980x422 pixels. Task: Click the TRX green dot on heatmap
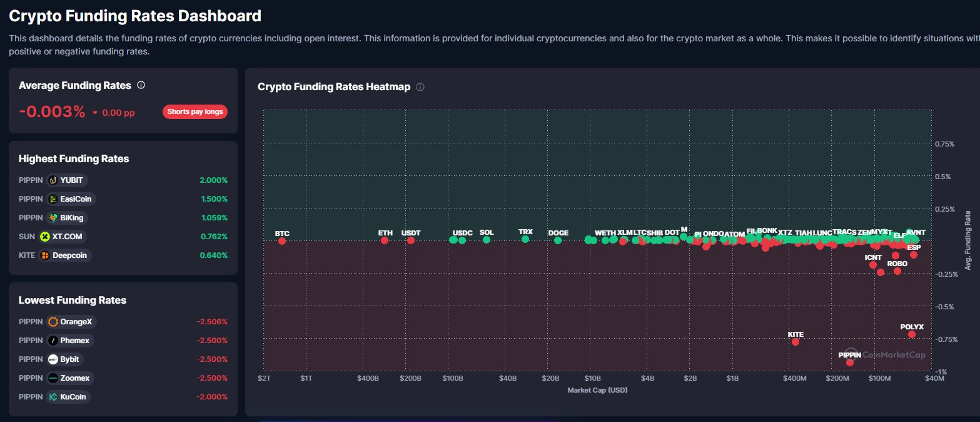(x=525, y=239)
